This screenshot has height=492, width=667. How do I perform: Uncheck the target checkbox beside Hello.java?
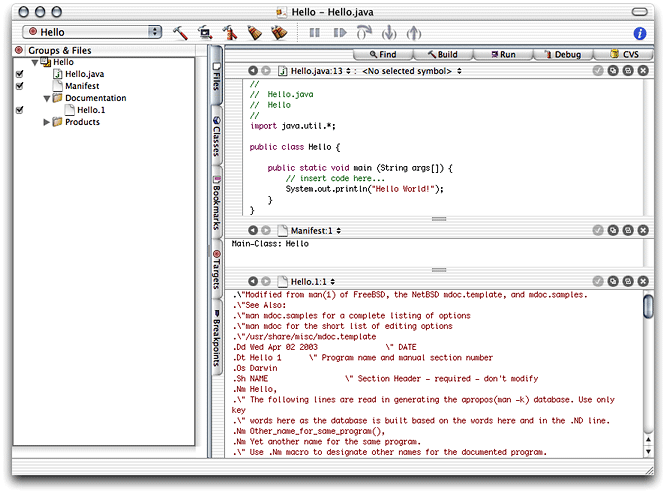click(x=20, y=74)
